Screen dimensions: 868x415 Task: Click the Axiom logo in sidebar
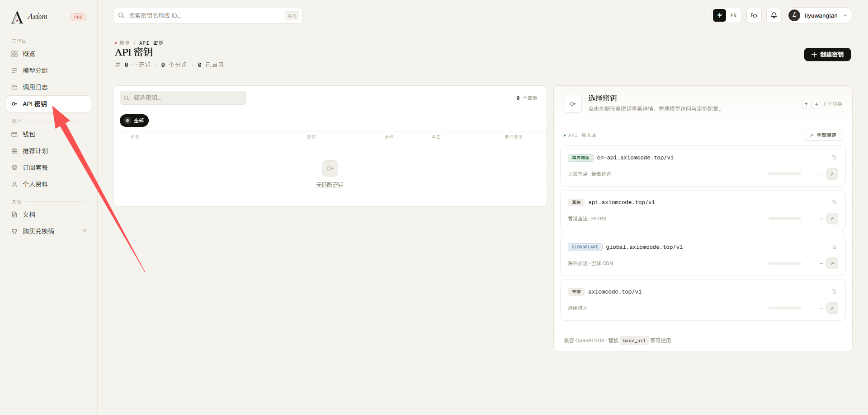[29, 17]
